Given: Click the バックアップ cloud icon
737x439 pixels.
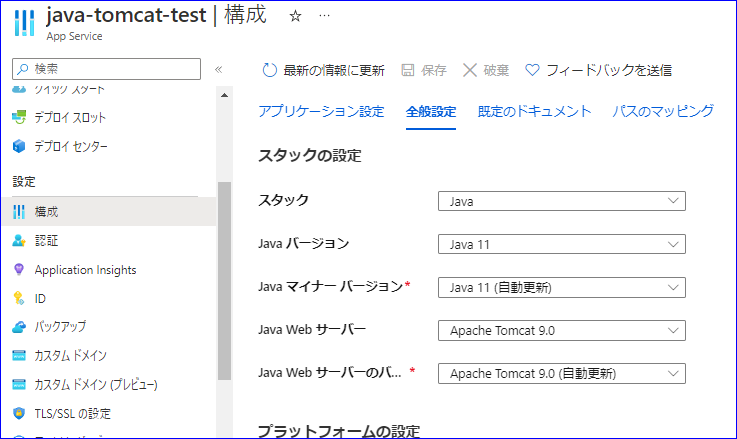Looking at the screenshot, I should (x=19, y=327).
